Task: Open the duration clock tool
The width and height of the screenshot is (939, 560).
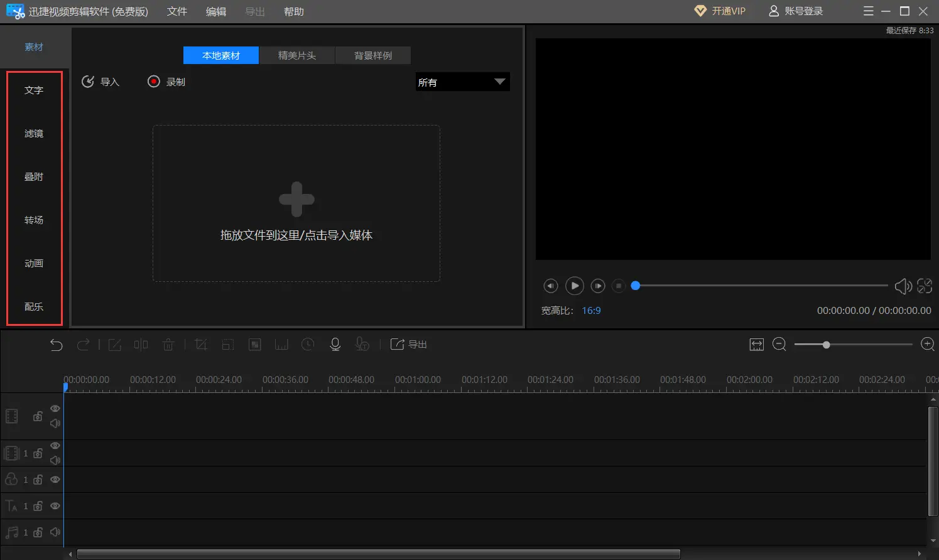Action: click(308, 344)
